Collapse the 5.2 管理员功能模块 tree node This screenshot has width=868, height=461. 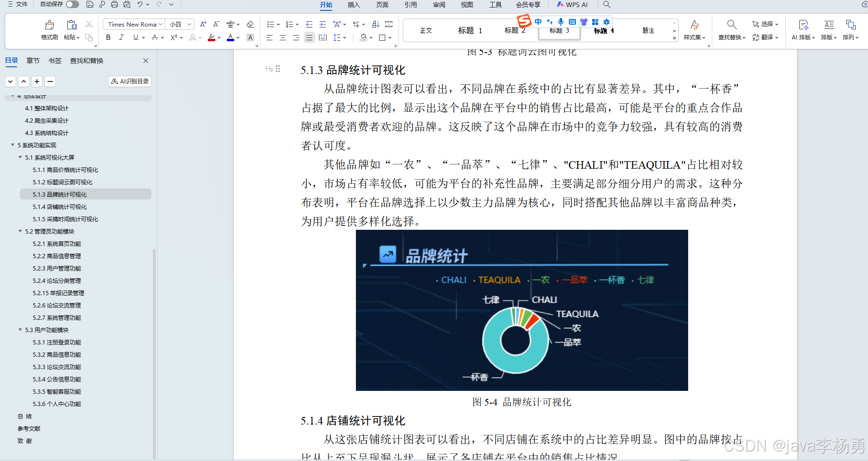[x=20, y=231]
